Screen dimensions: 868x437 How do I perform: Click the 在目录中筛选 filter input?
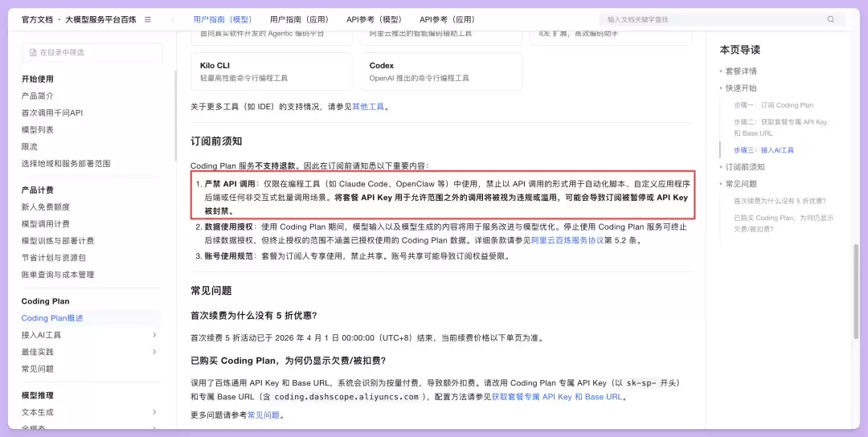pos(92,52)
